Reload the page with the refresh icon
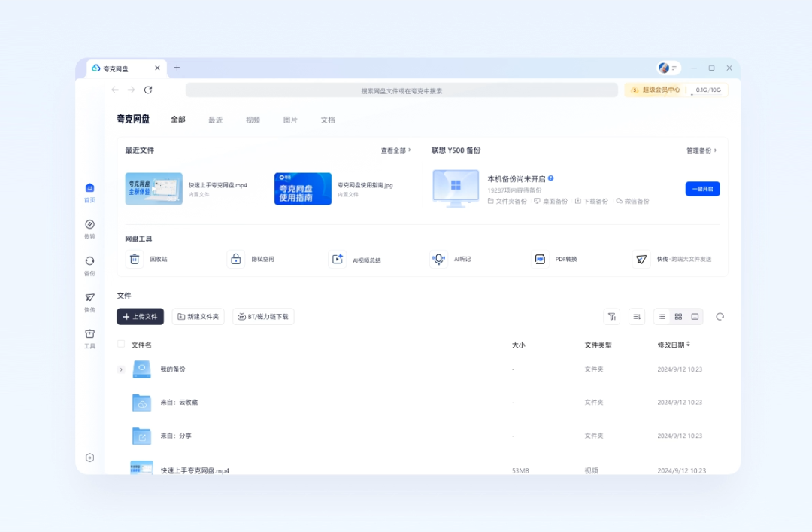812x532 pixels. pyautogui.click(x=148, y=90)
